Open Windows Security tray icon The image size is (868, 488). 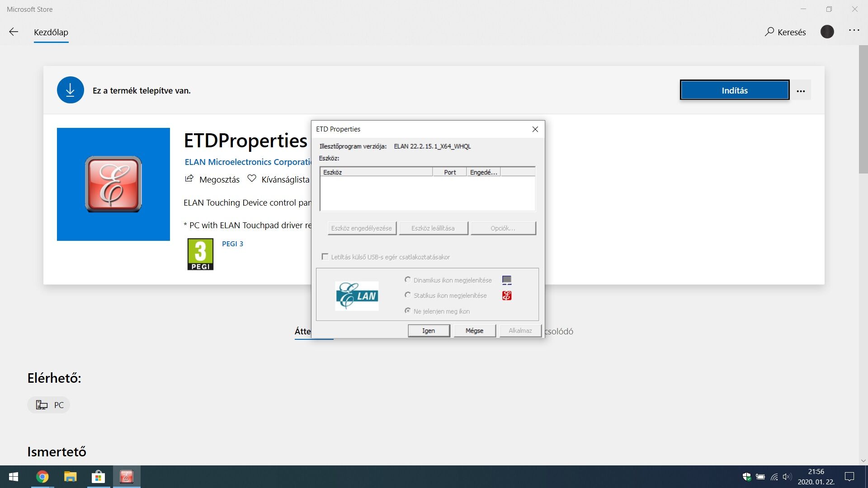747,477
